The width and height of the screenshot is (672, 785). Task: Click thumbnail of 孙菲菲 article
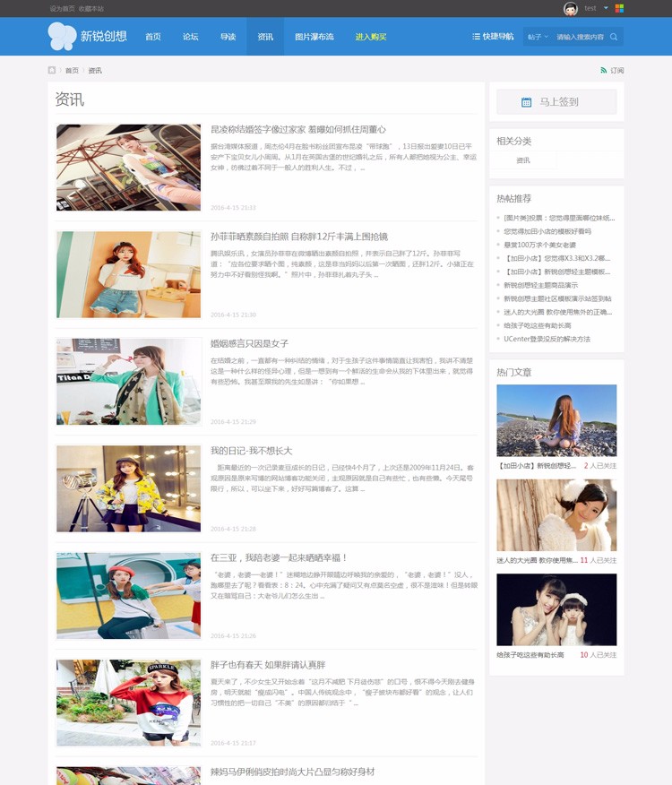[129, 274]
